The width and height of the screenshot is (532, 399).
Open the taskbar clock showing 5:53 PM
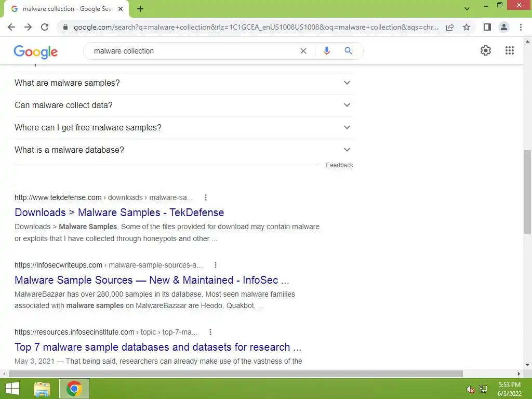tap(509, 389)
